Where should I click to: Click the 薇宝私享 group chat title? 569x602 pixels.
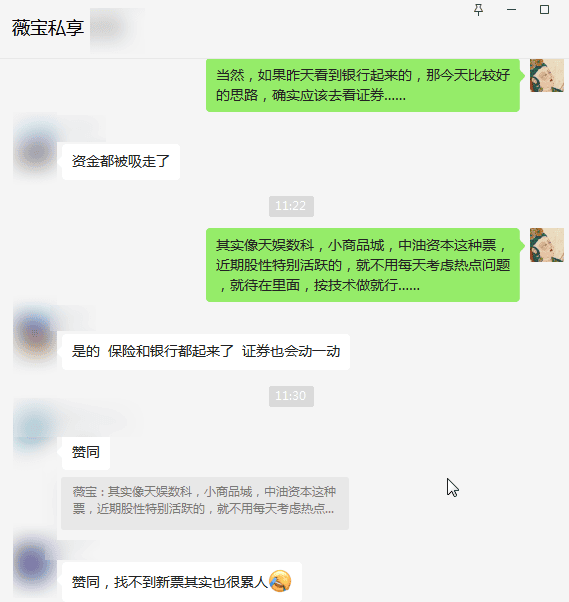(48, 28)
